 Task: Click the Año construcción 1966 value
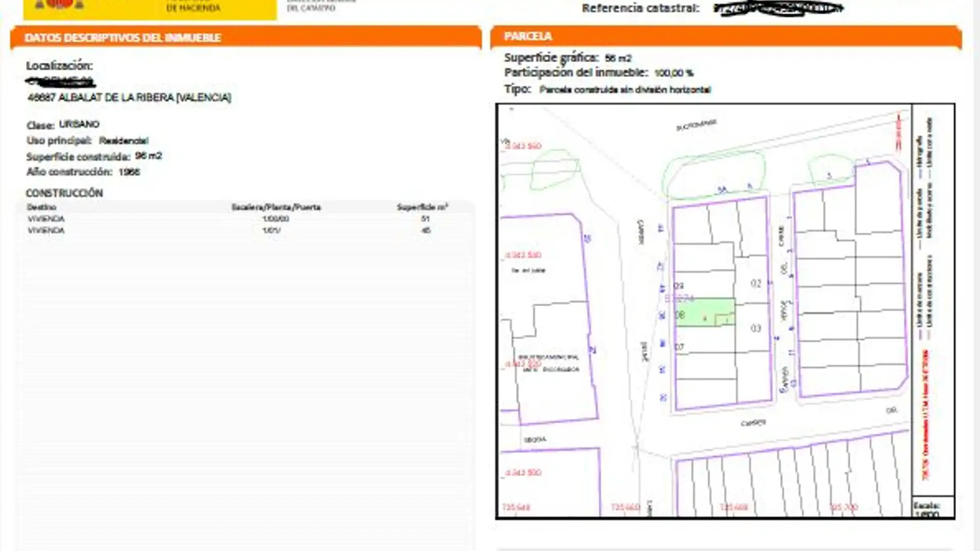(129, 172)
